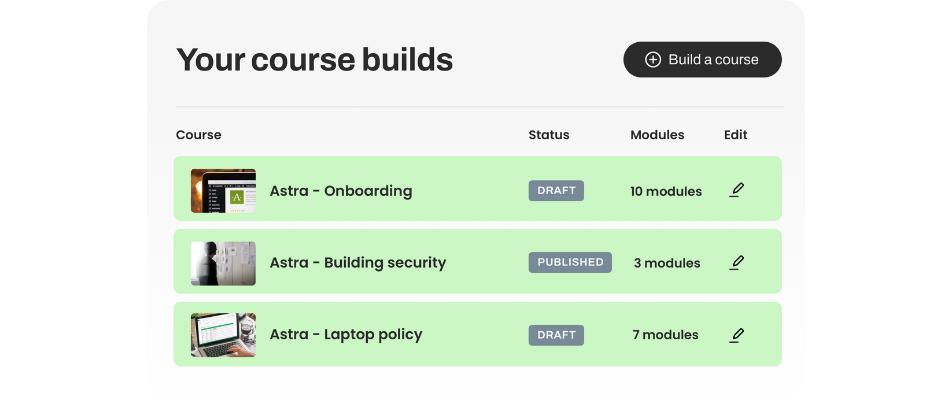Viewport: 952px width, 400px height.
Task: Click the edit pencil for Astra - Building security
Action: 736,262
